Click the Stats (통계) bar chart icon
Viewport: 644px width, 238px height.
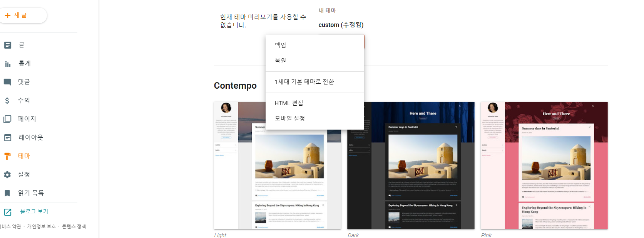click(8, 64)
